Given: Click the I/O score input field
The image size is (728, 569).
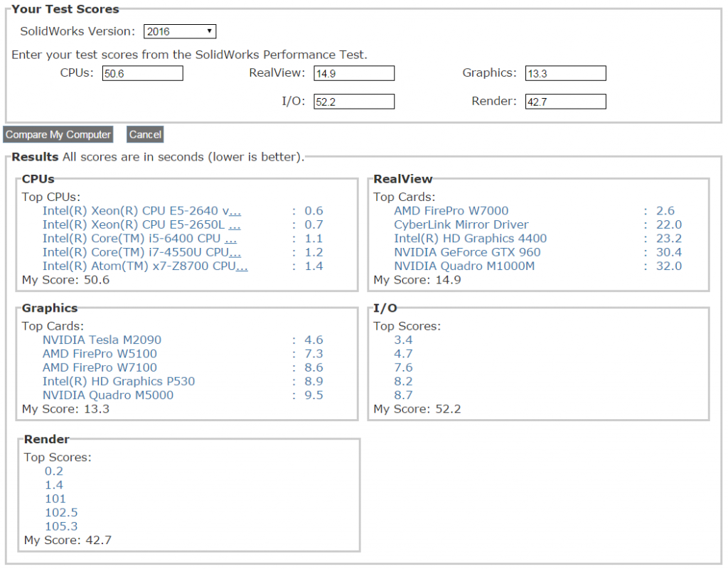Looking at the screenshot, I should pos(354,102).
